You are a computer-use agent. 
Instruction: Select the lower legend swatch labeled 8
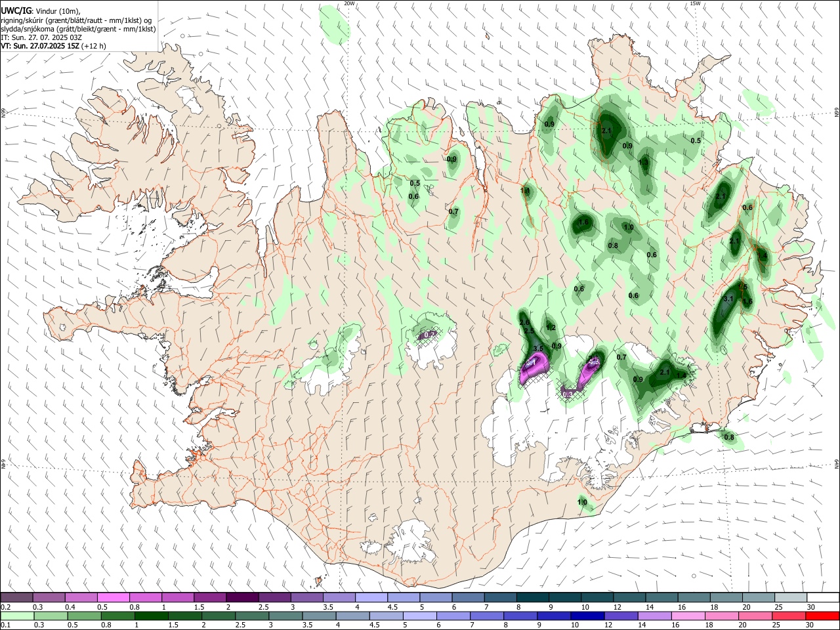click(x=521, y=616)
